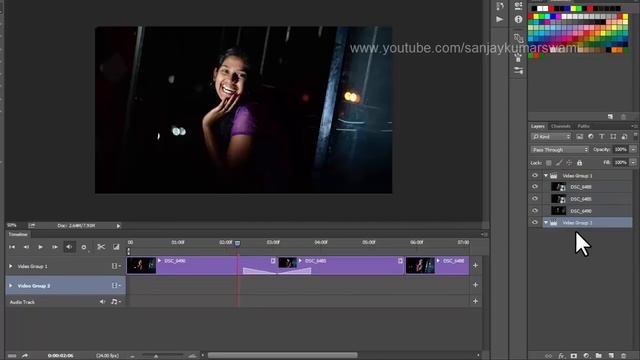Open timeline playback settings gear

[84, 247]
